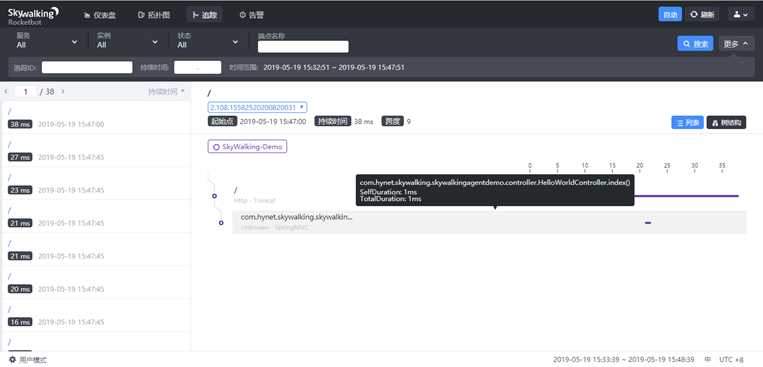
Task: Focus the 端点名称 endpoint name field
Action: (303, 47)
